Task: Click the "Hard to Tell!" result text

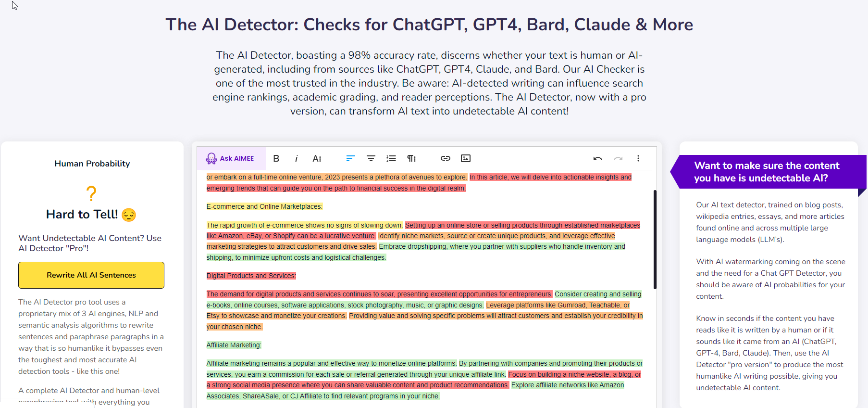Action: pos(82,214)
